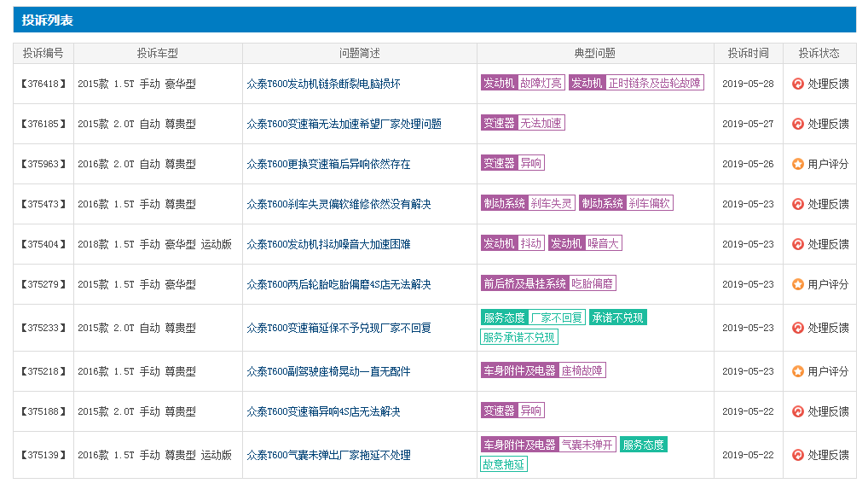Click the 正时链条及齿轮故障 problem tag
The image size is (868, 495).
click(x=654, y=83)
